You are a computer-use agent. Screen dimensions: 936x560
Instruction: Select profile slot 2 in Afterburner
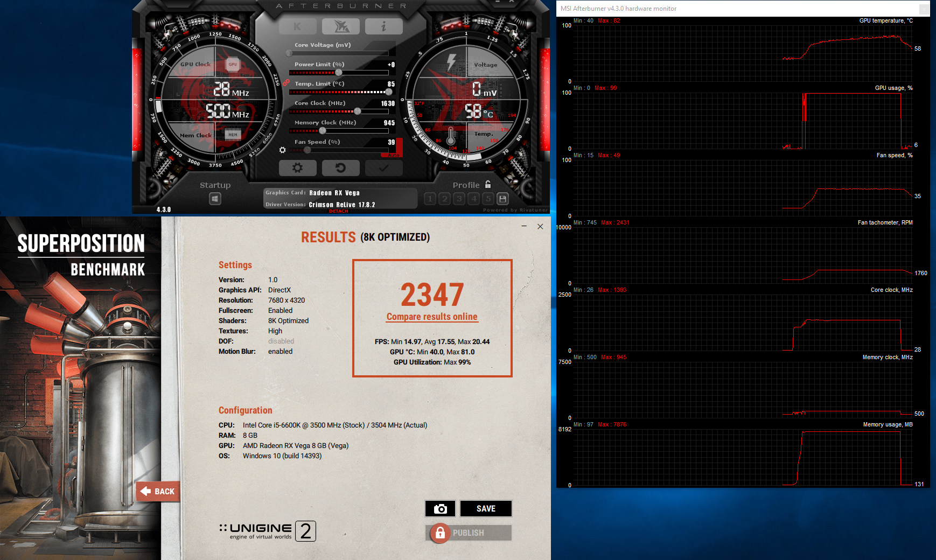tap(445, 199)
